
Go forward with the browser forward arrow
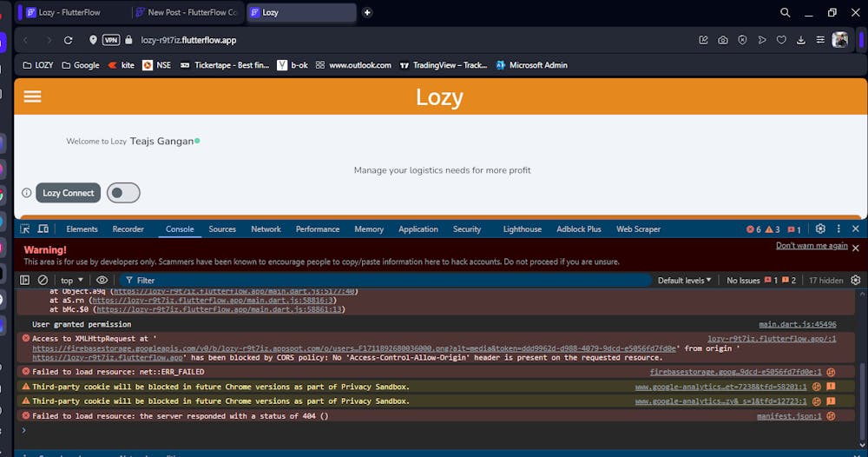click(48, 40)
